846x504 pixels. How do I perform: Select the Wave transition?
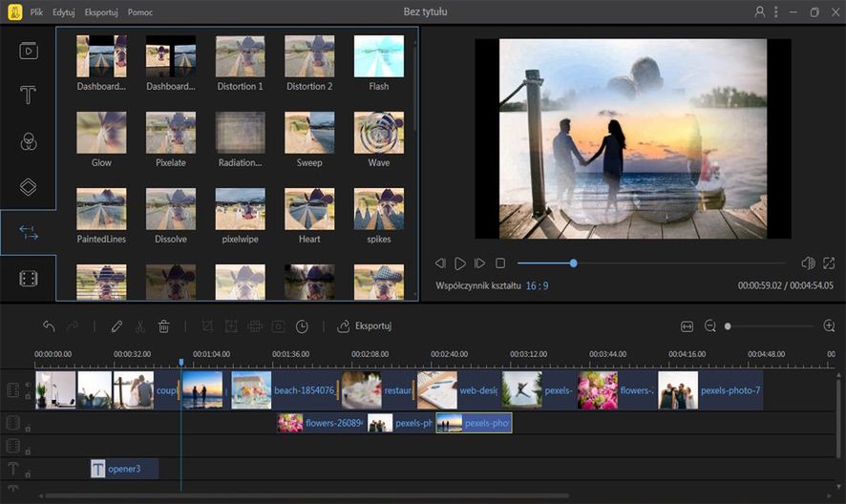[x=379, y=139]
